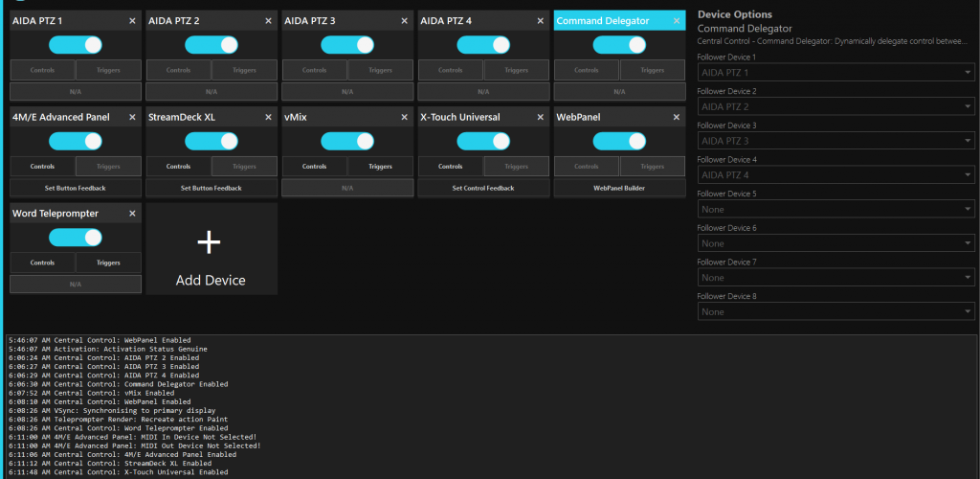This screenshot has width=980, height=479.
Task: Open Controls tab on vMix tile
Action: coord(314,166)
